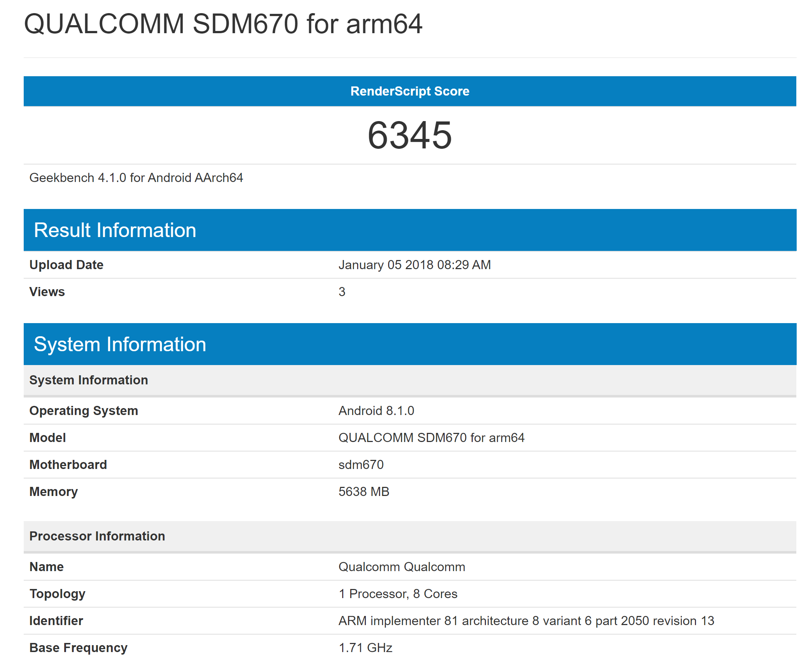
Task: Select the January 05 2018 08:29 AM value
Action: pyautogui.click(x=414, y=265)
